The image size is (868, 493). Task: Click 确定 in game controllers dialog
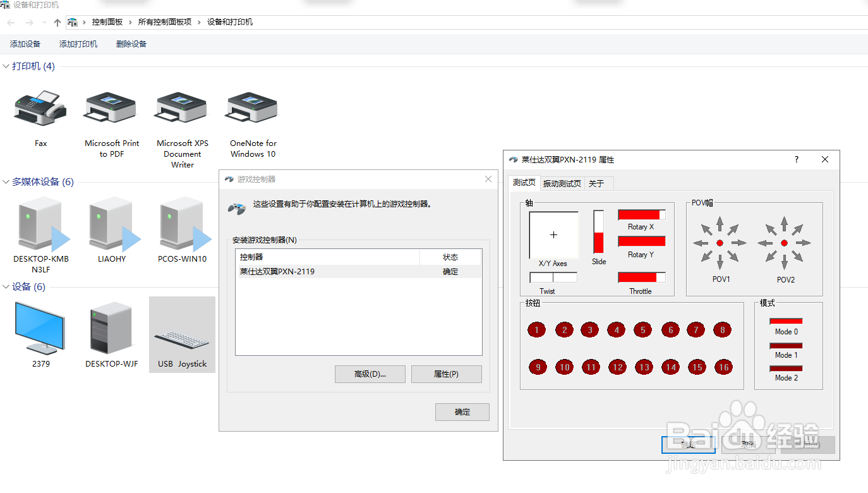(x=462, y=412)
